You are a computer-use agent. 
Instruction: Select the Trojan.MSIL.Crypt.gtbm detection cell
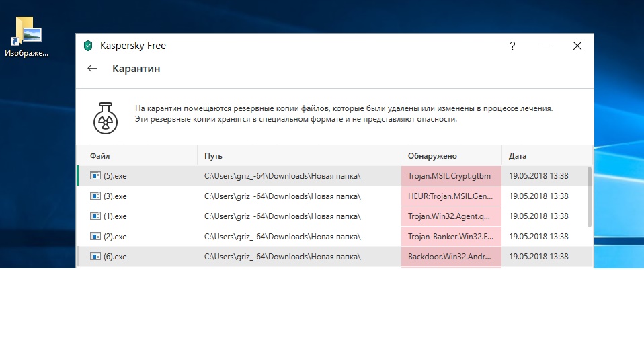[x=450, y=176]
